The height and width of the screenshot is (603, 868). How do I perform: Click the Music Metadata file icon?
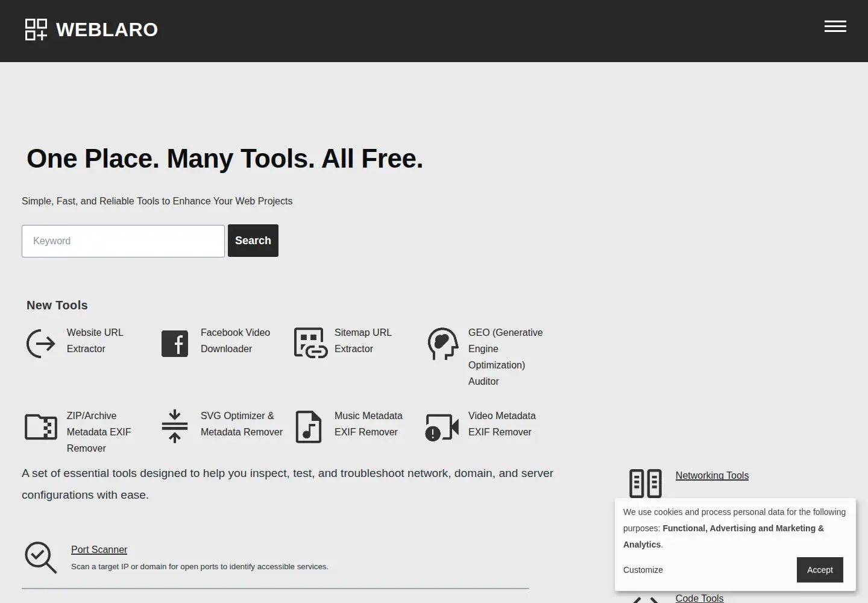point(309,427)
